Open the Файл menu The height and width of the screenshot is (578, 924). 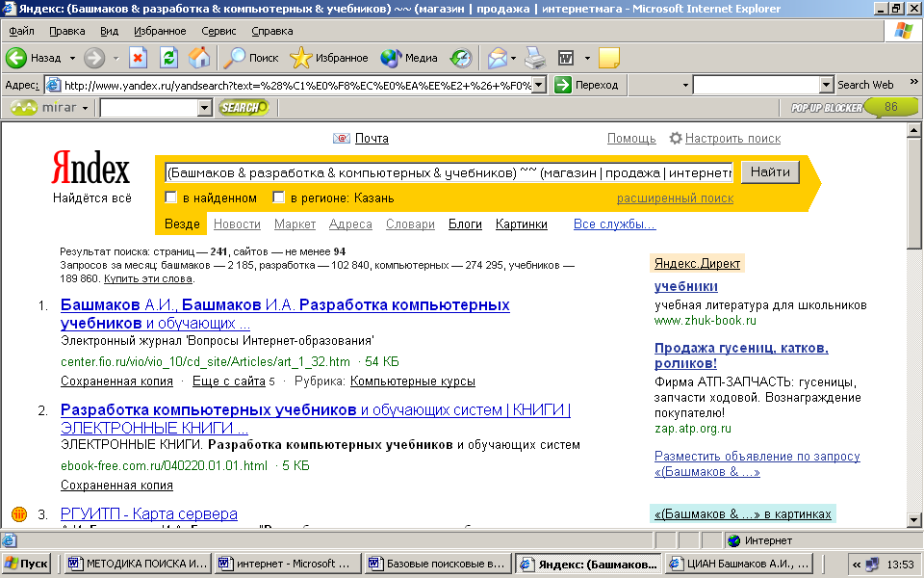coord(21,31)
